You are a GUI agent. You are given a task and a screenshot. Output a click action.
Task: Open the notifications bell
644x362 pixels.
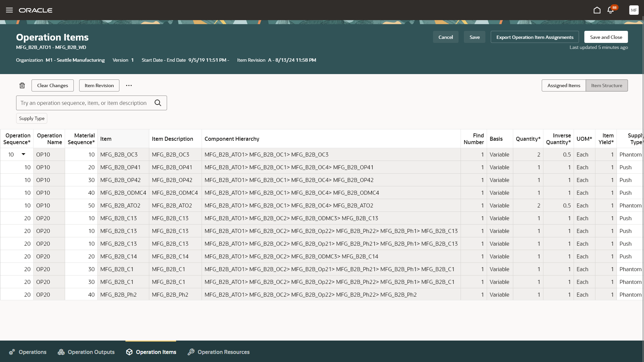[x=610, y=10]
